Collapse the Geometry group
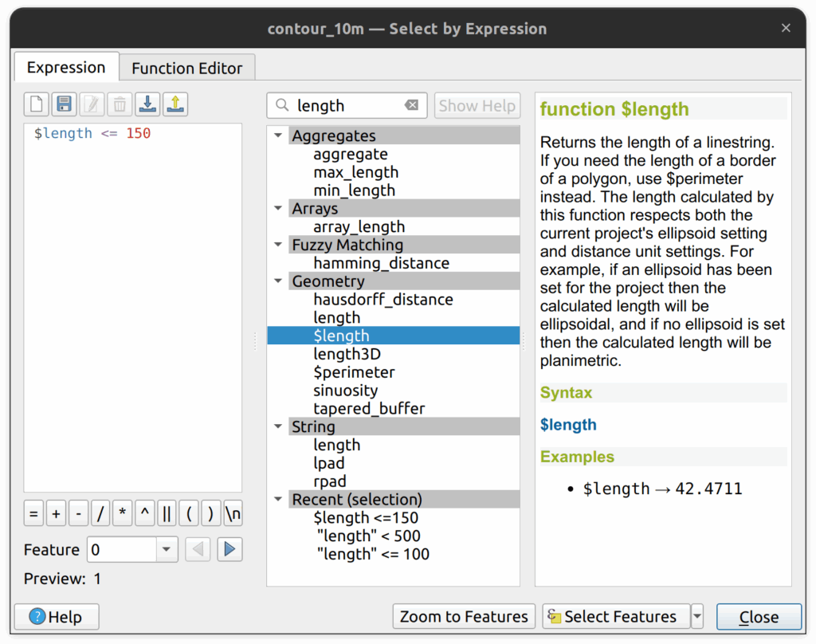 click(278, 281)
